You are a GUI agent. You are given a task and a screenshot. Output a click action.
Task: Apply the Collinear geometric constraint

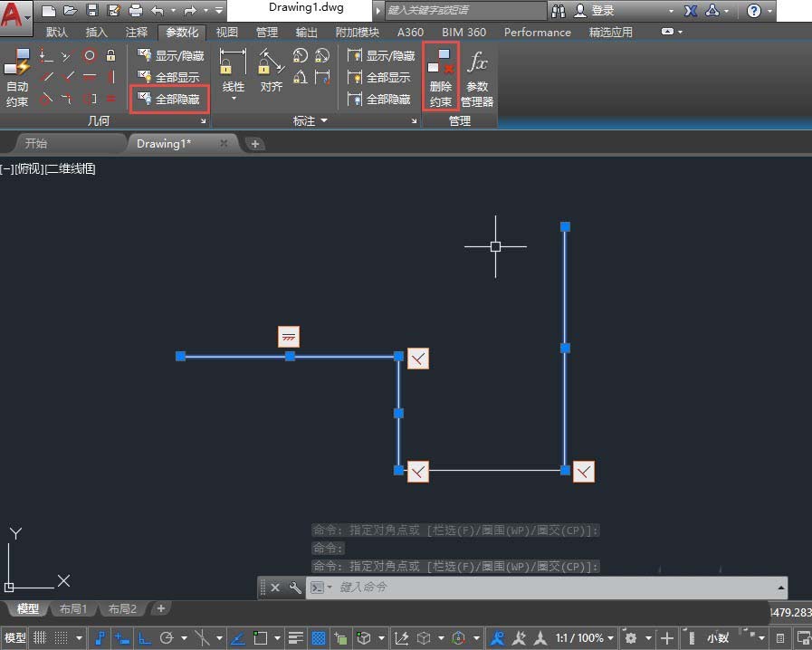tap(67, 55)
